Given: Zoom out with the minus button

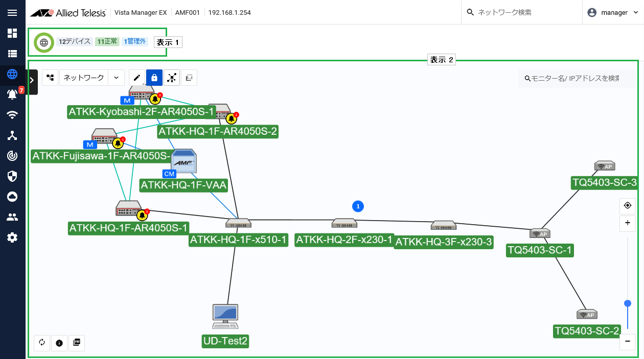Looking at the screenshot, I should (628, 341).
